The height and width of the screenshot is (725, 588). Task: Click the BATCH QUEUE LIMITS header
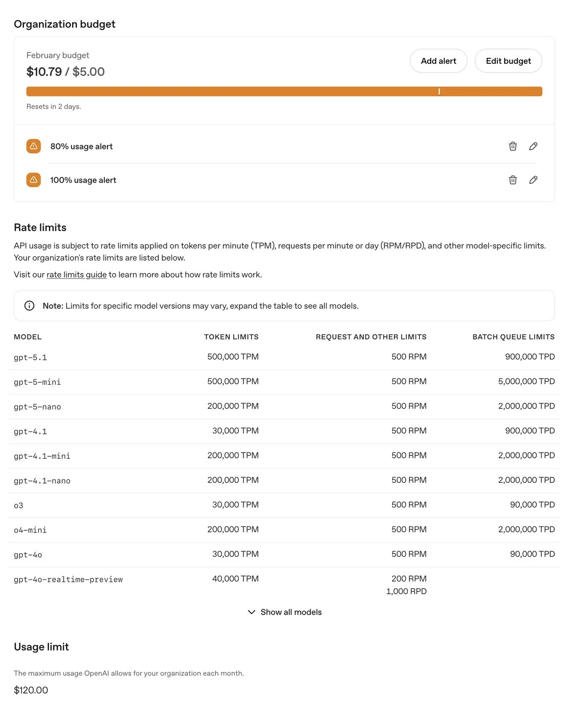514,337
